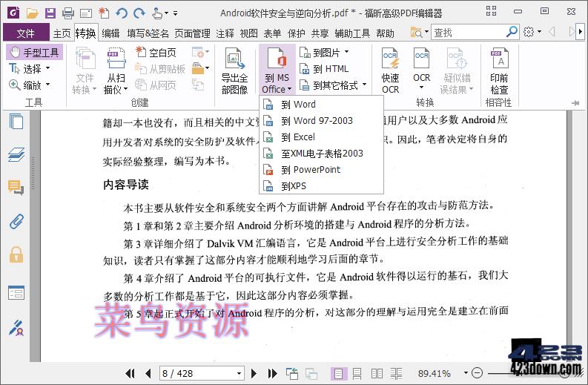
Task: Open the Help (帮助) tab
Action: tap(385, 33)
